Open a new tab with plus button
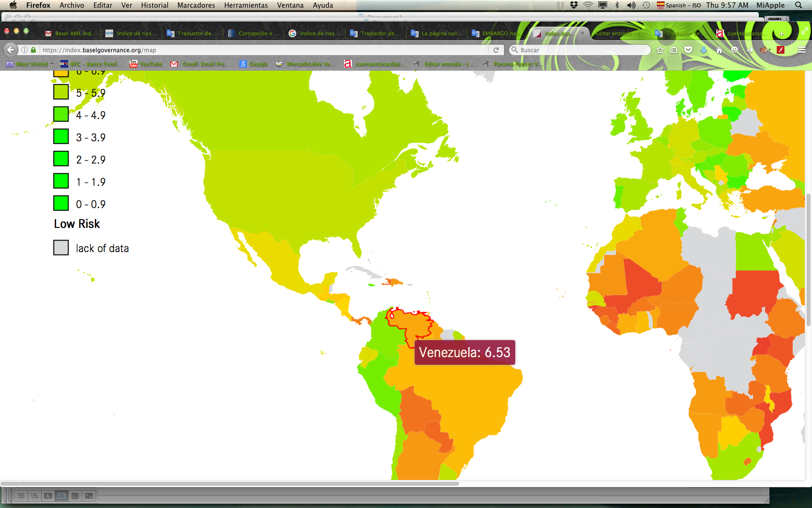This screenshot has height=508, width=812. click(781, 33)
